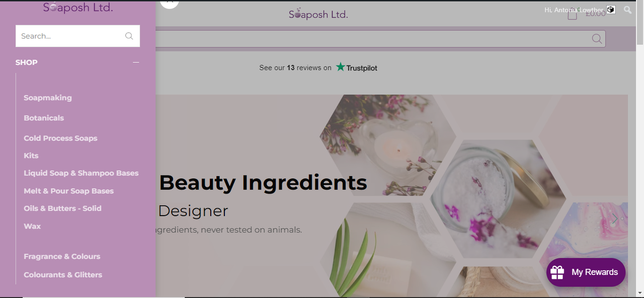644x298 pixels.
Task: Open Cold Process Soaps category
Action: point(60,138)
